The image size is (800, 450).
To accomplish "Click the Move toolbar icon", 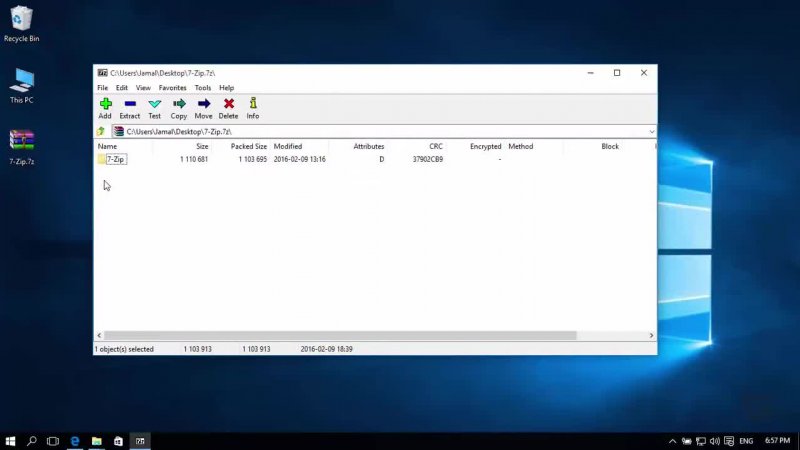I will 203,107.
